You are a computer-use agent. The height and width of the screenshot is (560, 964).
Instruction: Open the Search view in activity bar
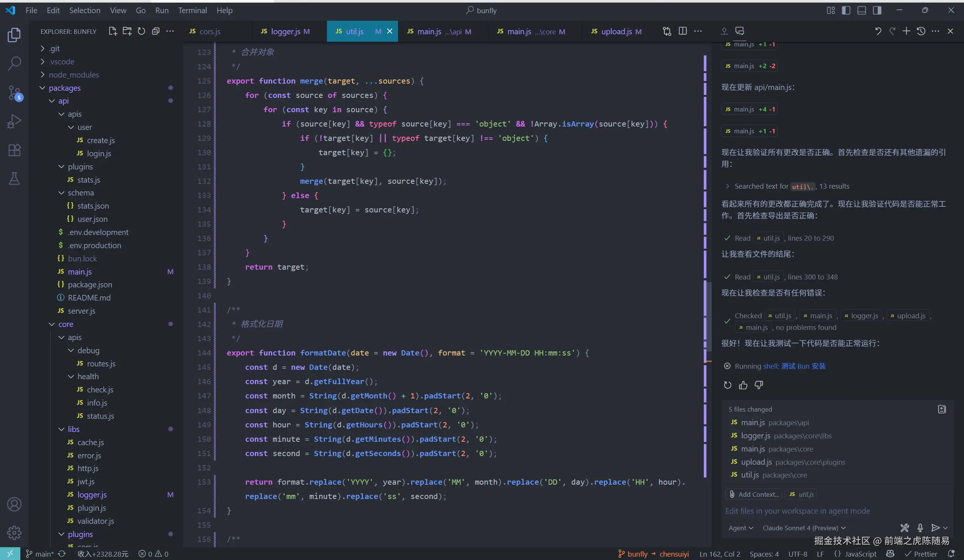14,64
